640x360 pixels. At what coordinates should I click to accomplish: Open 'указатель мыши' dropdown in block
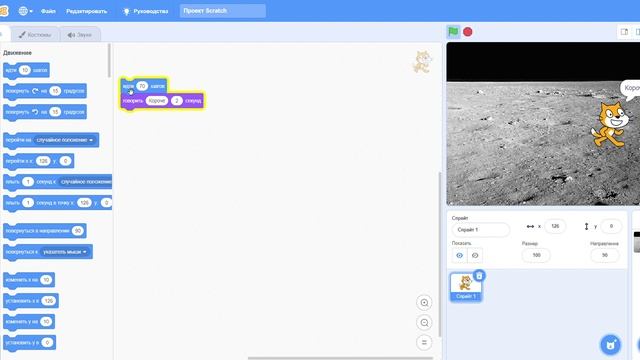point(65,252)
